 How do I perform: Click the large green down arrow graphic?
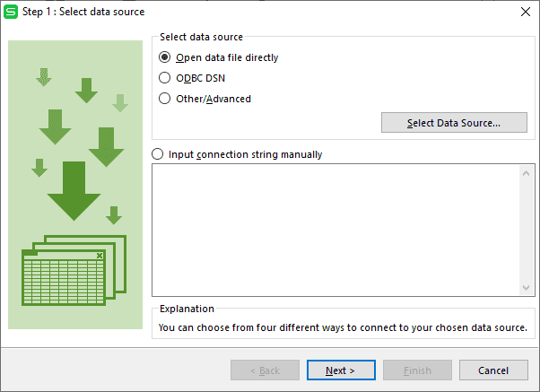point(74,191)
